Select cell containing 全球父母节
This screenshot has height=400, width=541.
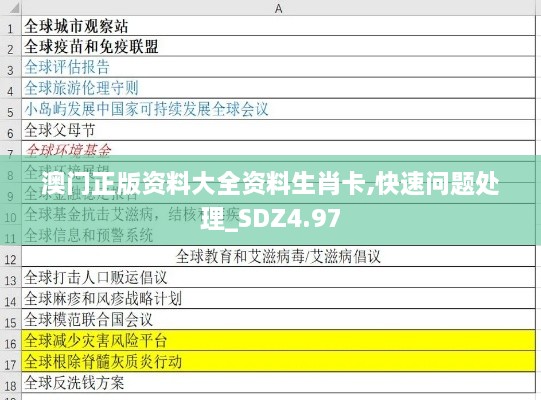click(278, 131)
